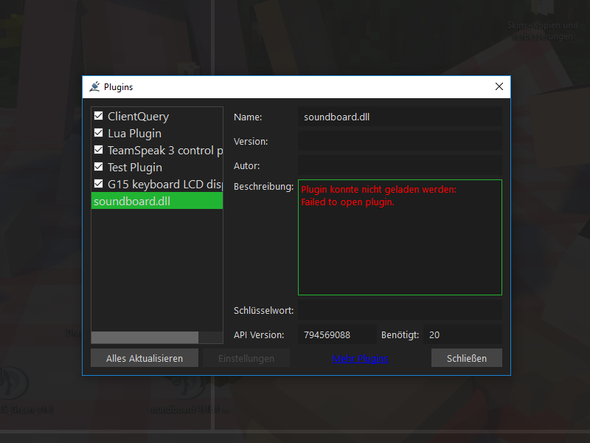This screenshot has height=443, width=590.
Task: Click the Alles Aktualisieren button
Action: click(x=144, y=358)
